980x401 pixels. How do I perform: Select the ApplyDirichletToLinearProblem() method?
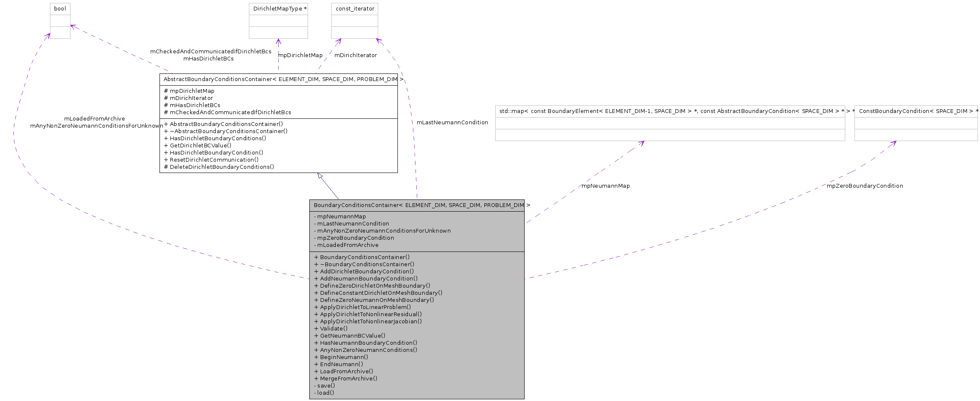pos(363,307)
